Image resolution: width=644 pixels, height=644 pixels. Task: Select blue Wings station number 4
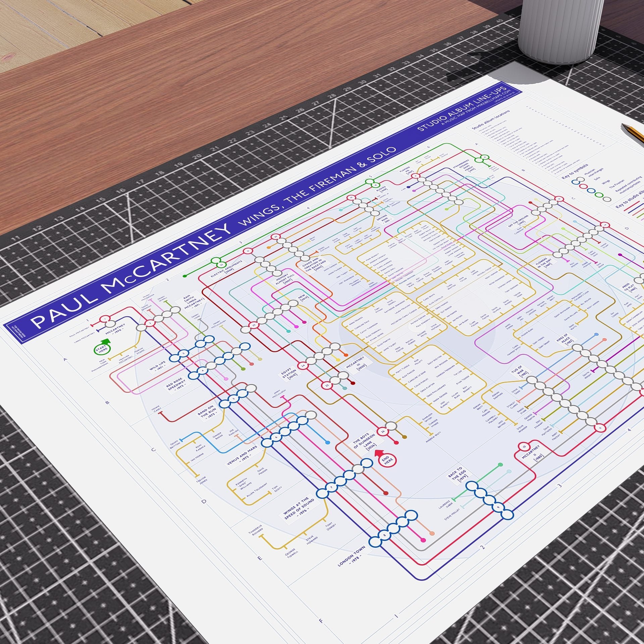pos(203,371)
